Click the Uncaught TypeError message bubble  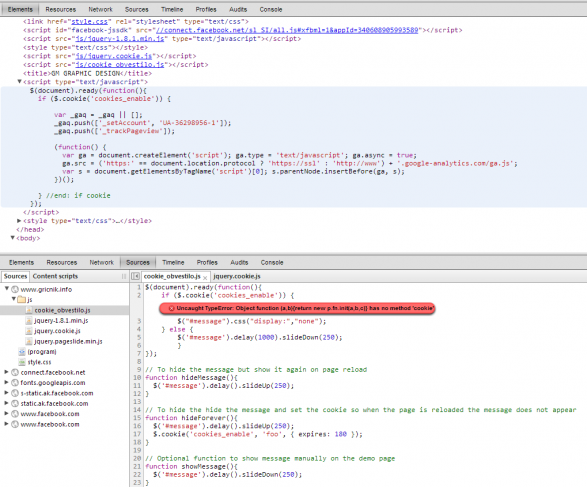pyautogui.click(x=297, y=308)
